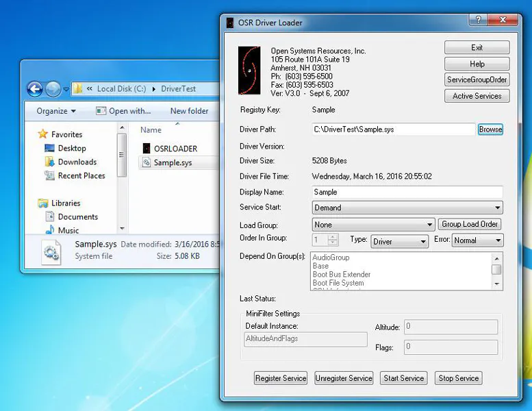Select the OSRLOADER file name
Screen dimensions: 532x411
pos(175,149)
